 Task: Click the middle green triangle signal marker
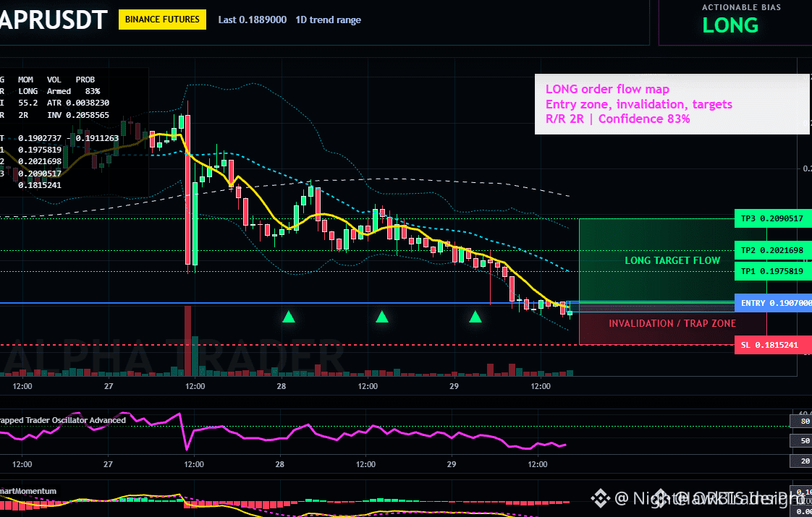(381, 317)
